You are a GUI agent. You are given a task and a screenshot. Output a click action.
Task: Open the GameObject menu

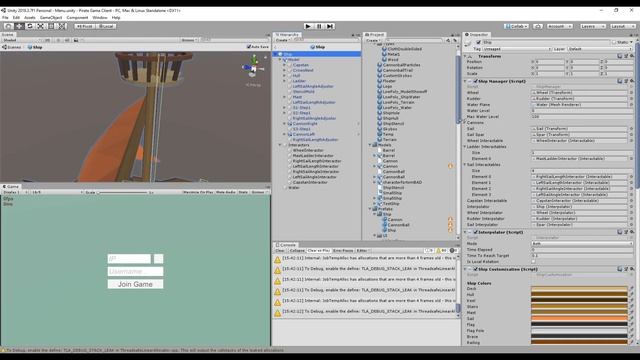[51, 18]
